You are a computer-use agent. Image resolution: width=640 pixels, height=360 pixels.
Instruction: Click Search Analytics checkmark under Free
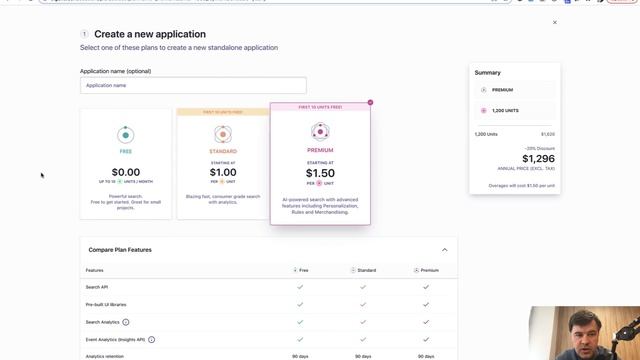click(300, 322)
